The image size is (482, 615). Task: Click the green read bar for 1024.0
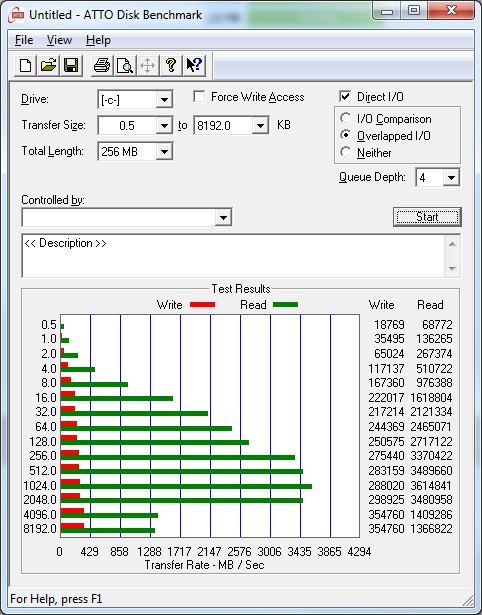click(186, 486)
